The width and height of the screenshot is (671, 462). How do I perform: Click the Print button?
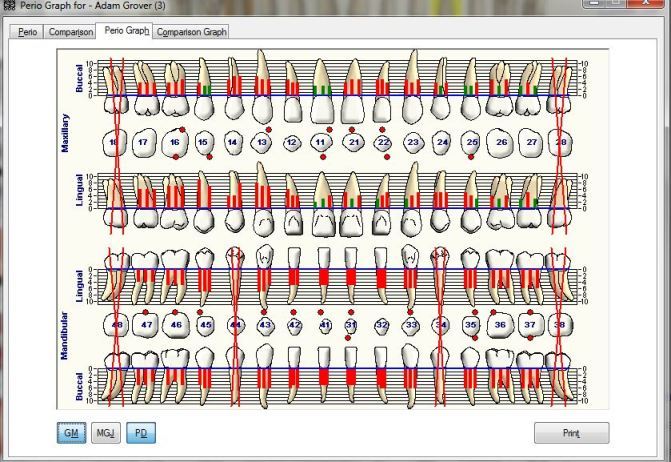pos(570,433)
